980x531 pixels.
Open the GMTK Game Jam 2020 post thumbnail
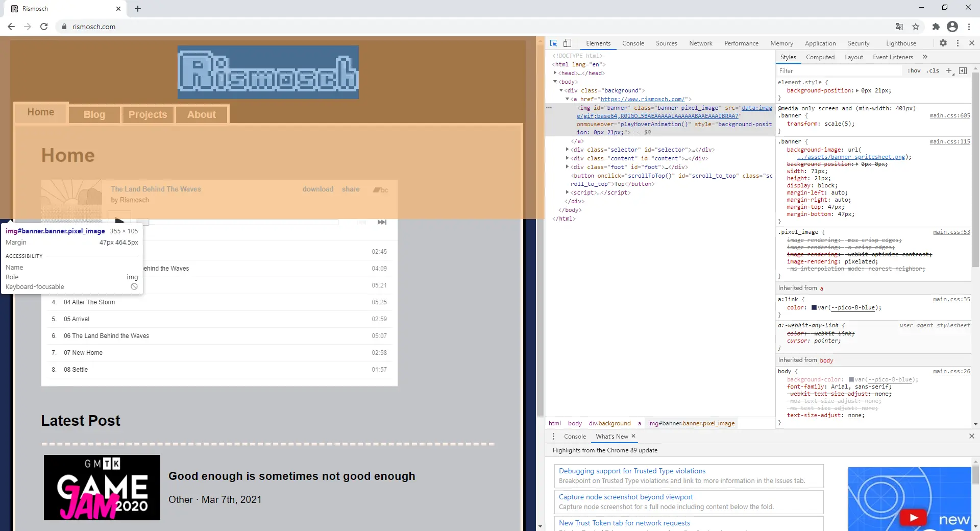102,488
